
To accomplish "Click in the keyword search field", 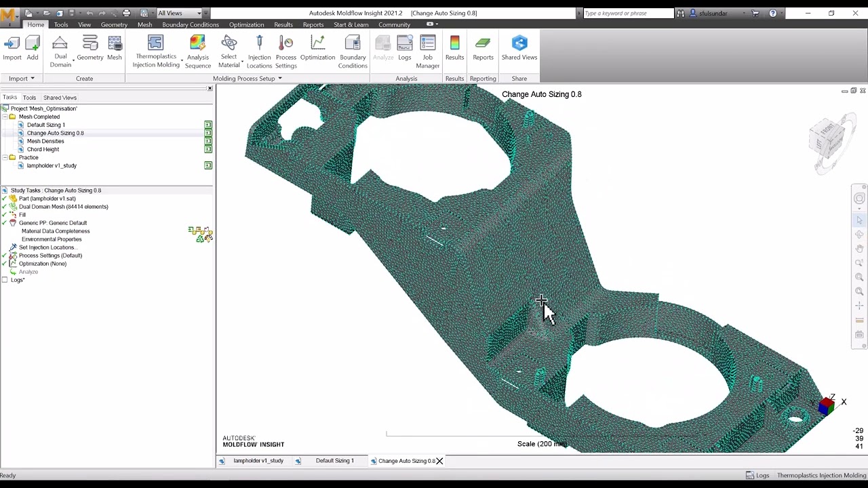I will [x=629, y=13].
